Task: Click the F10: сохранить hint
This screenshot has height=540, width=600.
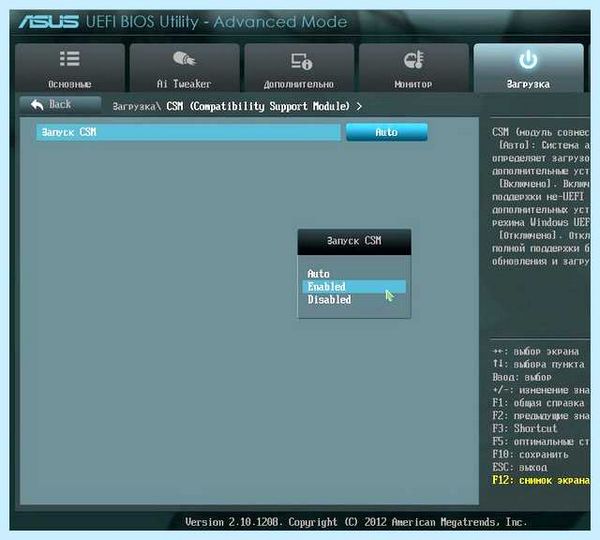Action: pos(530,455)
